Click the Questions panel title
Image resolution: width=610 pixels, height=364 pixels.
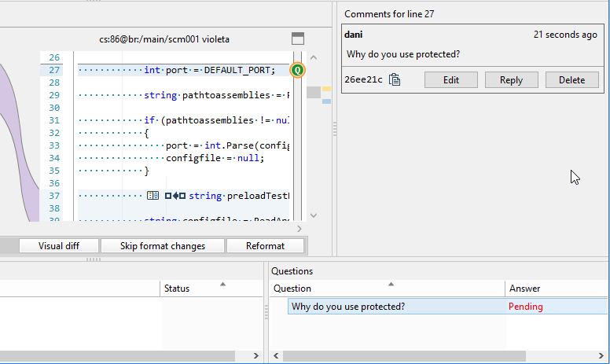pos(292,271)
